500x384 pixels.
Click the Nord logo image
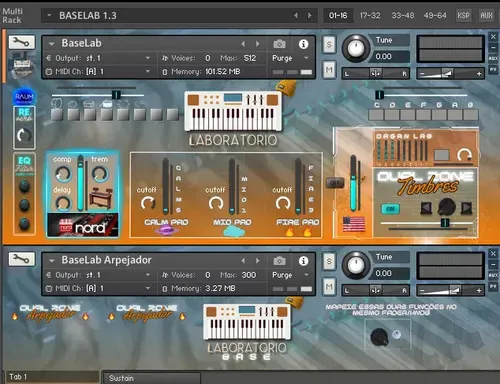pos(83,226)
